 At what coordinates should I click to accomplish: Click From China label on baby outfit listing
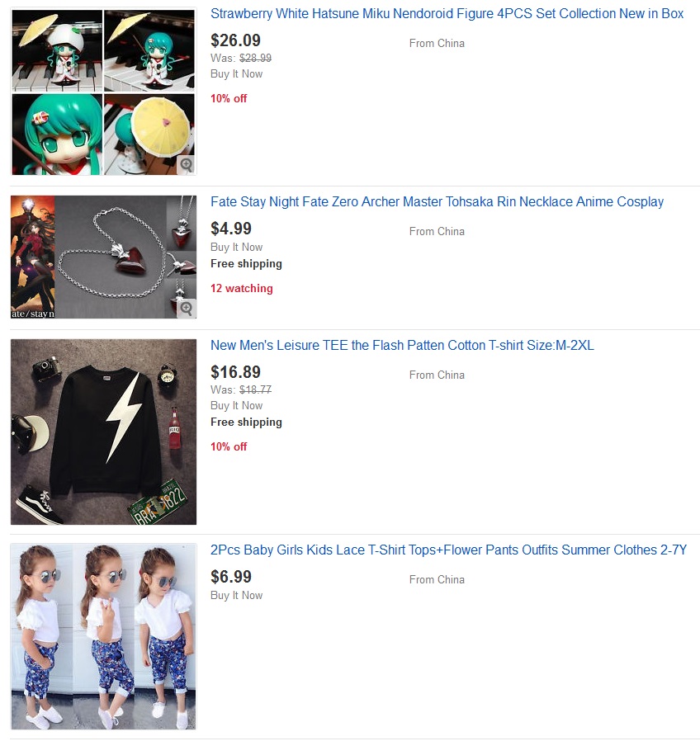(x=437, y=580)
